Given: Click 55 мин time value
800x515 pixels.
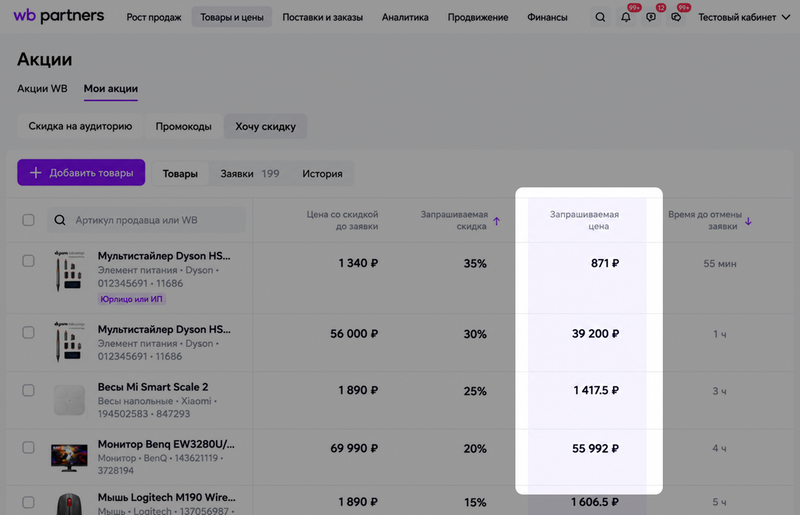Looking at the screenshot, I should [x=719, y=263].
